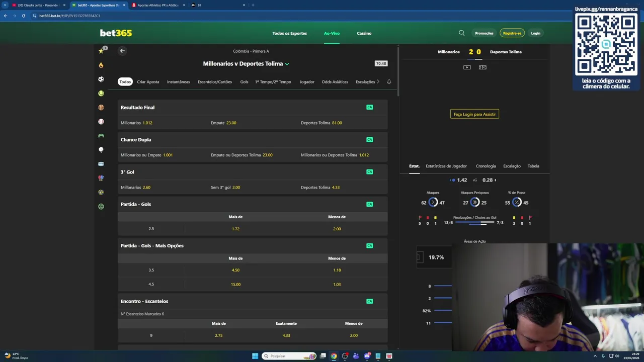Image resolution: width=644 pixels, height=362 pixels.
Task: Pick Sem 3° gol at 2.00
Action: pos(225,188)
